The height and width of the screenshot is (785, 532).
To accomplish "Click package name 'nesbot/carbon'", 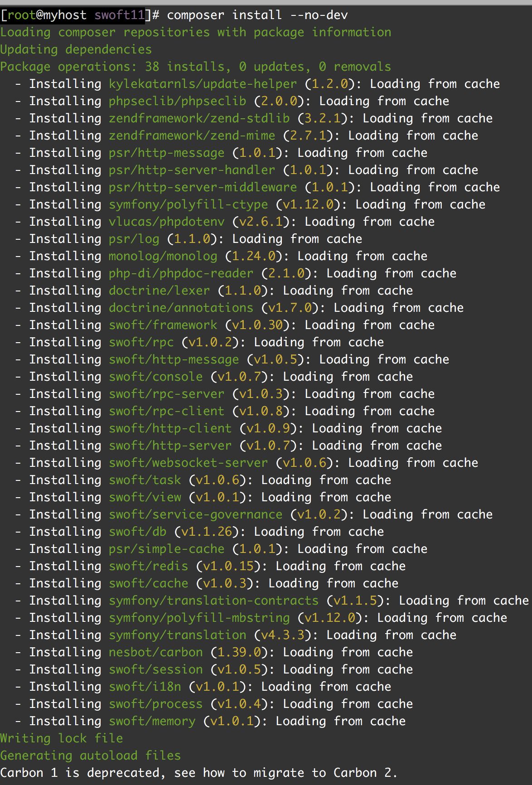I will pyautogui.click(x=156, y=653).
